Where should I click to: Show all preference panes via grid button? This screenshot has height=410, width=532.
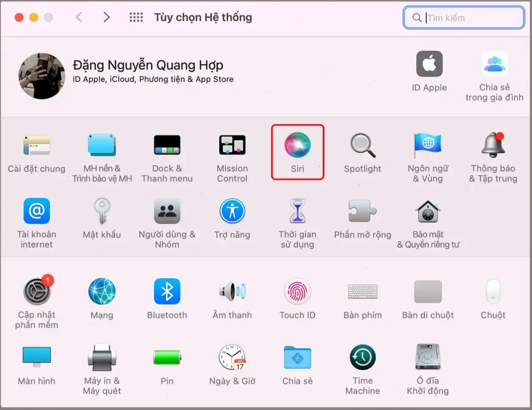(x=136, y=17)
